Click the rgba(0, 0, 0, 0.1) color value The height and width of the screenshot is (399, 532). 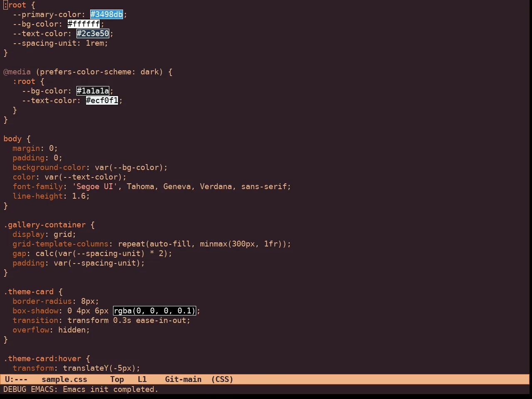(x=154, y=310)
